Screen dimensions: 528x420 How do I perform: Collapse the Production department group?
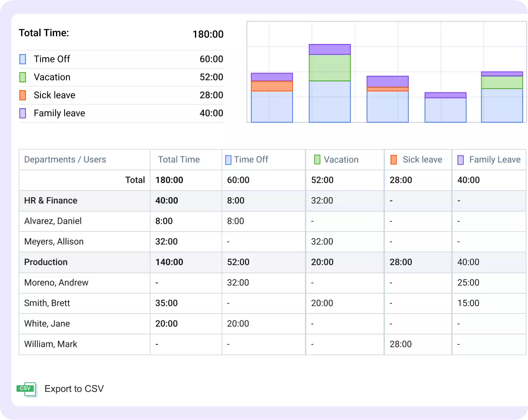46,262
